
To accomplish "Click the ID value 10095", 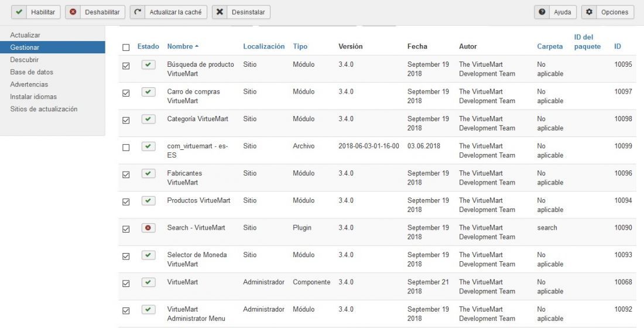I will (623, 64).
